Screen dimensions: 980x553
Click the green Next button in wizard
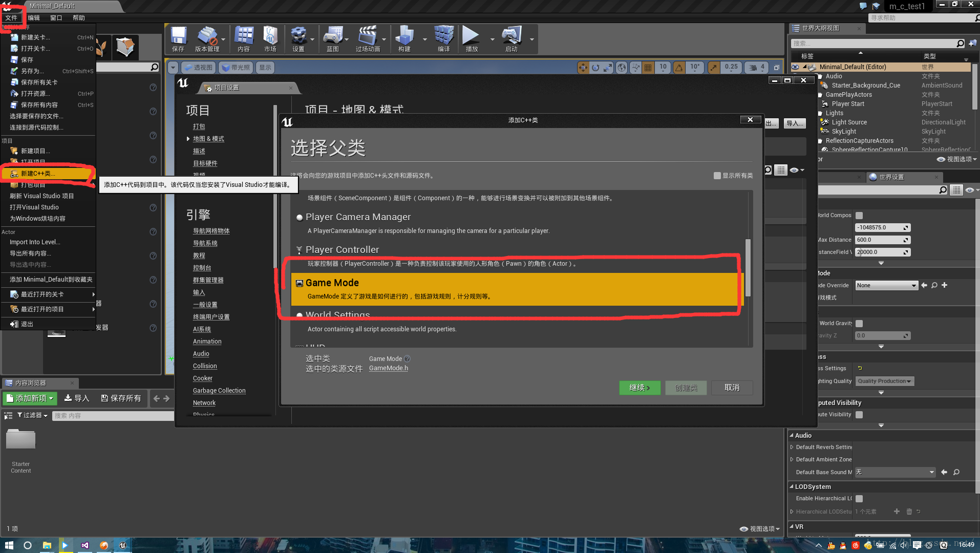pyautogui.click(x=640, y=388)
